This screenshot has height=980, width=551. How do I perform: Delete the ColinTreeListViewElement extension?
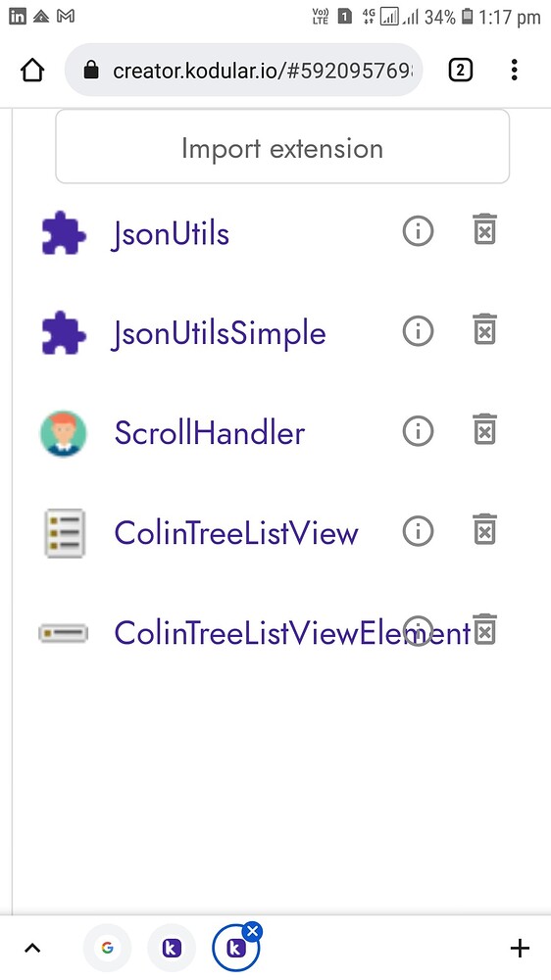point(484,629)
